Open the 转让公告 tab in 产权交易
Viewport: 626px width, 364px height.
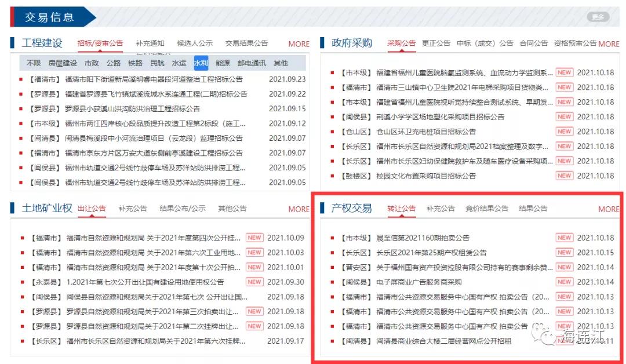pyautogui.click(x=401, y=208)
